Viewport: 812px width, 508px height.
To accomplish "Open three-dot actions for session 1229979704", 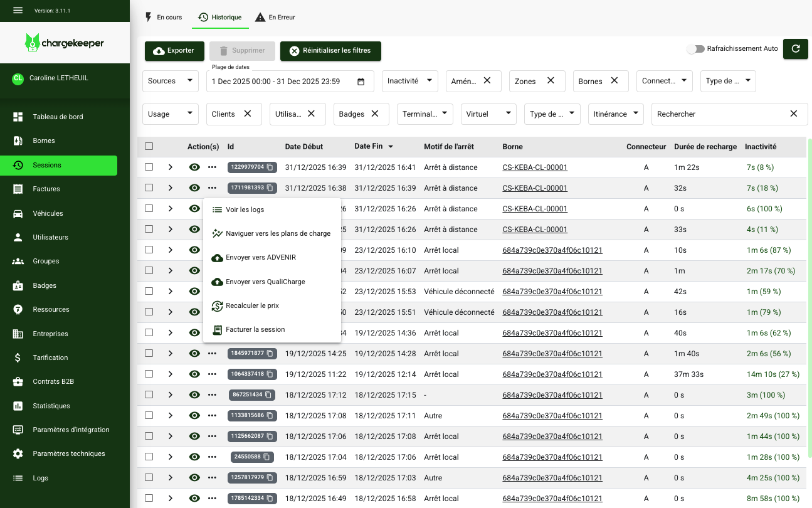I will point(212,167).
